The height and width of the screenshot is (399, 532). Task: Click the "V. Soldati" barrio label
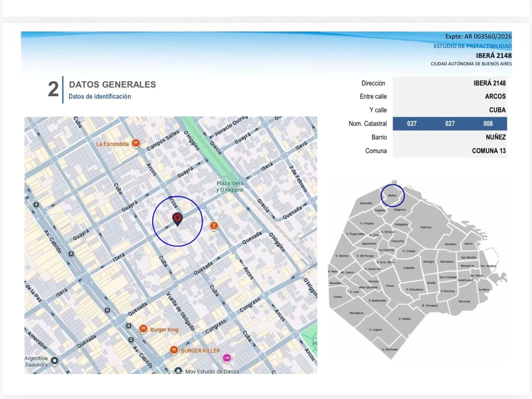pyautogui.click(x=405, y=319)
